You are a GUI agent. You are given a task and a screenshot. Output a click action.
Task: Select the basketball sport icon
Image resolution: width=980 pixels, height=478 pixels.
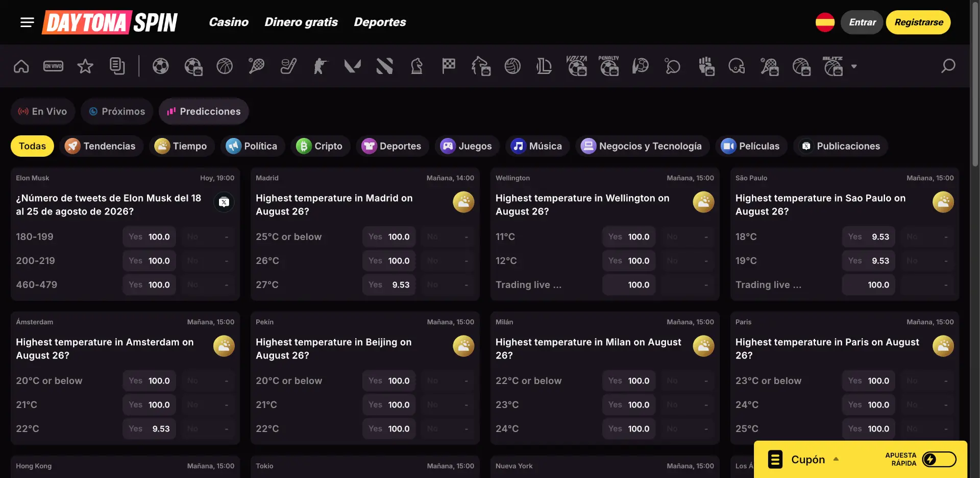(225, 66)
